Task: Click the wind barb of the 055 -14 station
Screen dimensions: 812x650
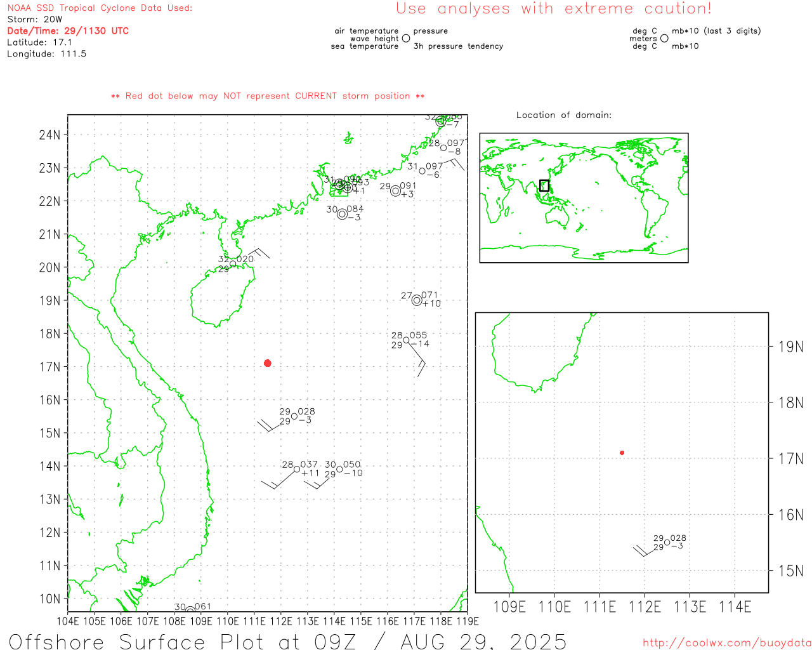Action: (x=417, y=359)
